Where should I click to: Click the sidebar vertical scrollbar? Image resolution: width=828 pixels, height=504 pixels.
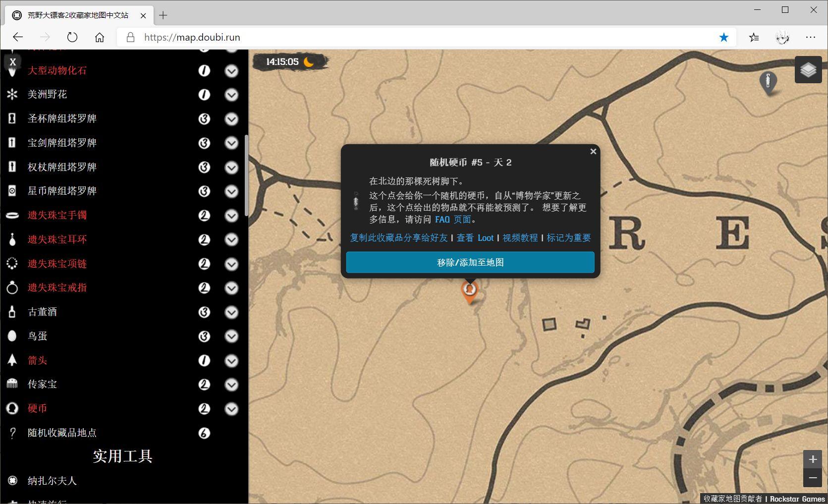click(246, 175)
